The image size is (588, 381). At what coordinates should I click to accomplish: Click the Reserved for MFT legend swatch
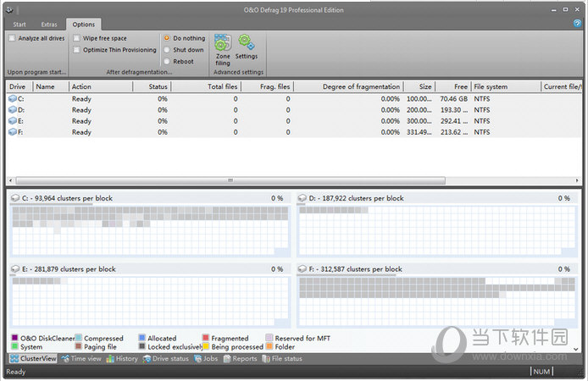[269, 338]
